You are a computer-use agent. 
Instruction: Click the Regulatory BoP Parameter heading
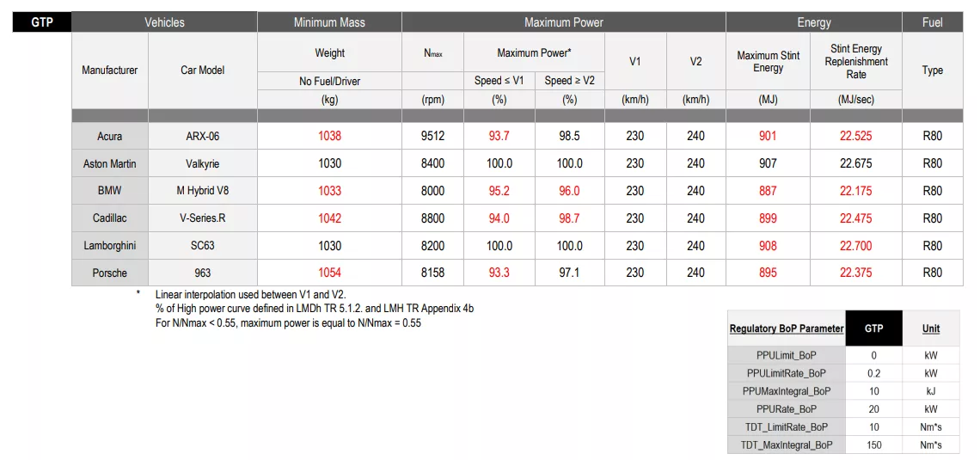(x=786, y=328)
